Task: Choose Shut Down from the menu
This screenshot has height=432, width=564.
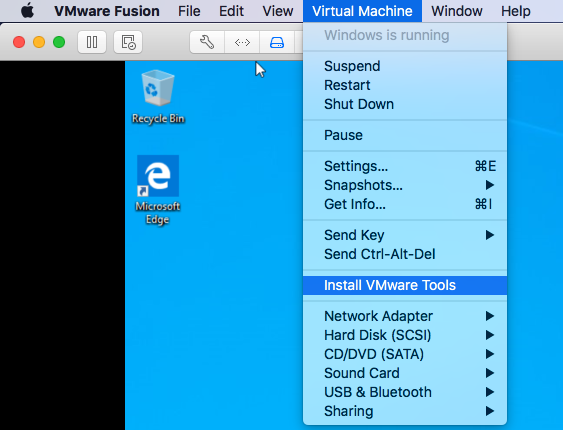Action: point(405,104)
